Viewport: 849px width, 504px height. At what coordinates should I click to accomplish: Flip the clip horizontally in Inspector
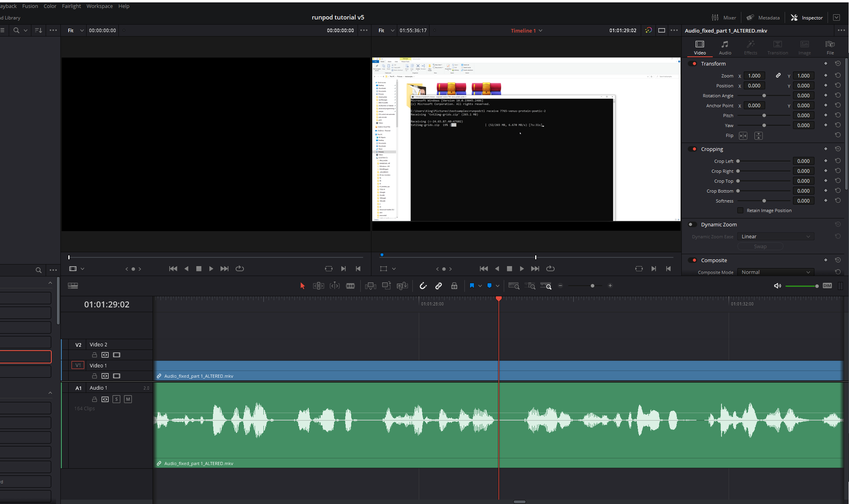click(x=743, y=136)
